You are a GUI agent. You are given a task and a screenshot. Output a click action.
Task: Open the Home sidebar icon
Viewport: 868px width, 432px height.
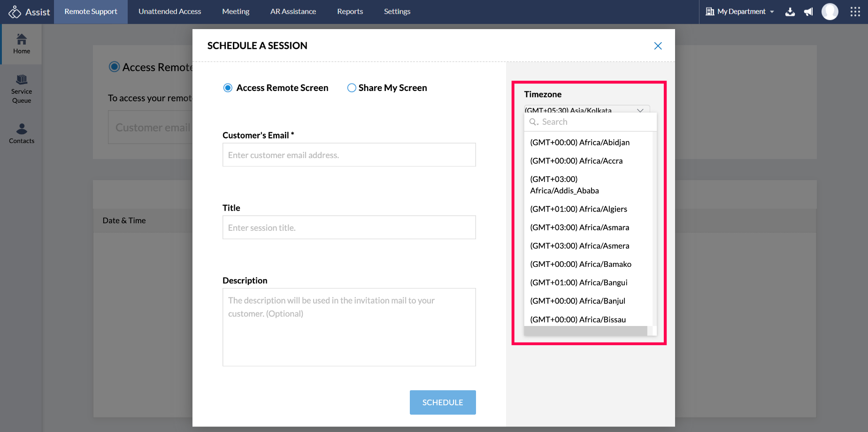pyautogui.click(x=22, y=44)
